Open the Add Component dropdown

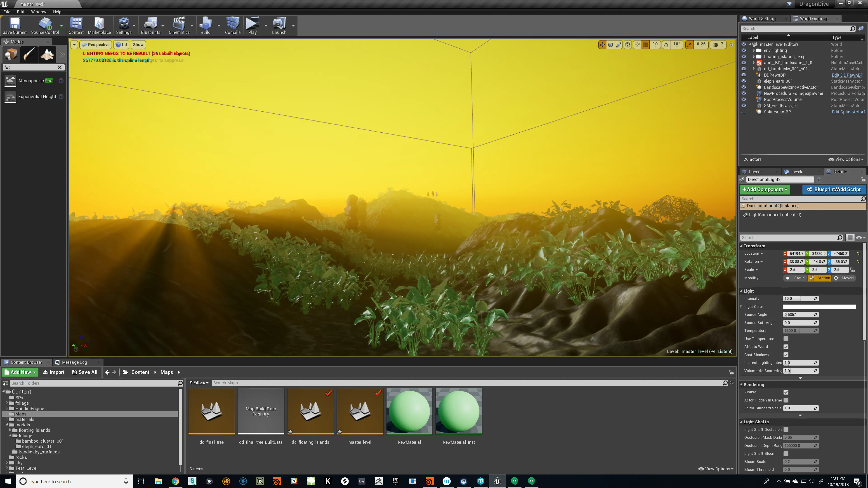[765, 189]
